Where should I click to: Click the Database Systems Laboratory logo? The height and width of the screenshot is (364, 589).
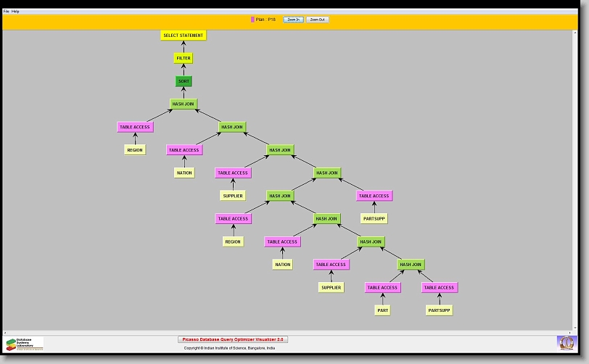(x=25, y=344)
